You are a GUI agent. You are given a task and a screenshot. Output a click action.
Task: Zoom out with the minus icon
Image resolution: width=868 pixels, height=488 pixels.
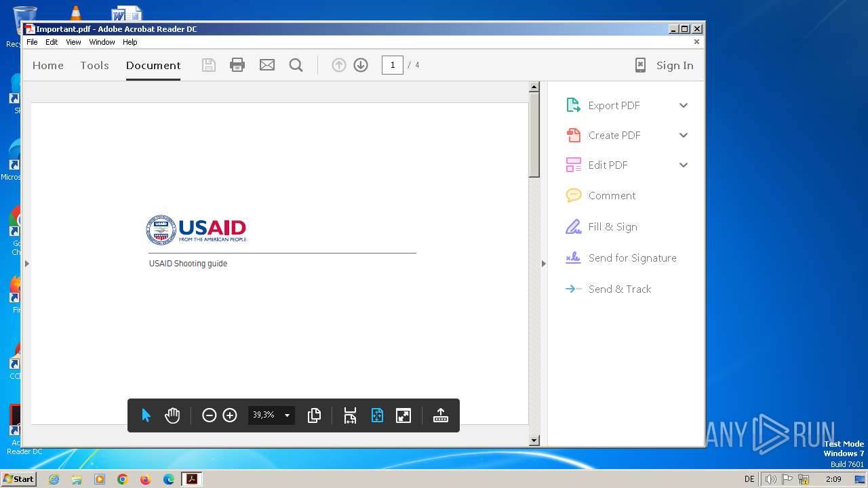[x=209, y=415]
